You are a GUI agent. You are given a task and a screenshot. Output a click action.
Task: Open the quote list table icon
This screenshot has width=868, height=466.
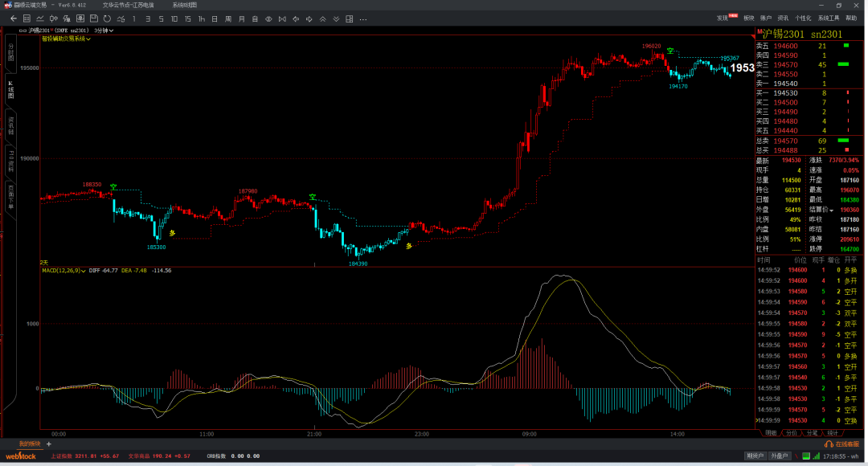tap(27, 18)
